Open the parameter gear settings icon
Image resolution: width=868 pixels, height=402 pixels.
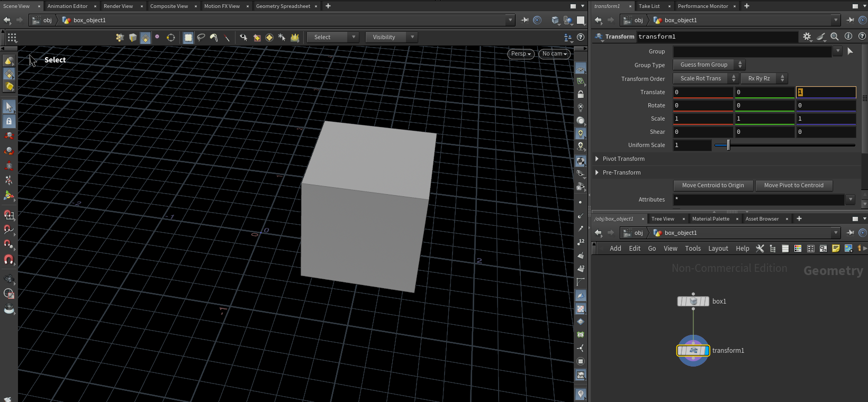pyautogui.click(x=807, y=36)
